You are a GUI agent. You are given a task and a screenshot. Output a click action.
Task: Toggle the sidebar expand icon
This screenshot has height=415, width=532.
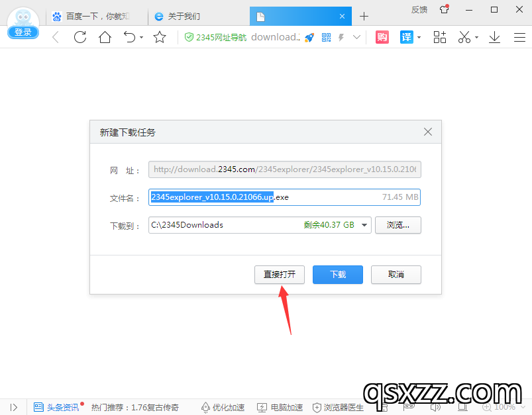[x=13, y=407]
